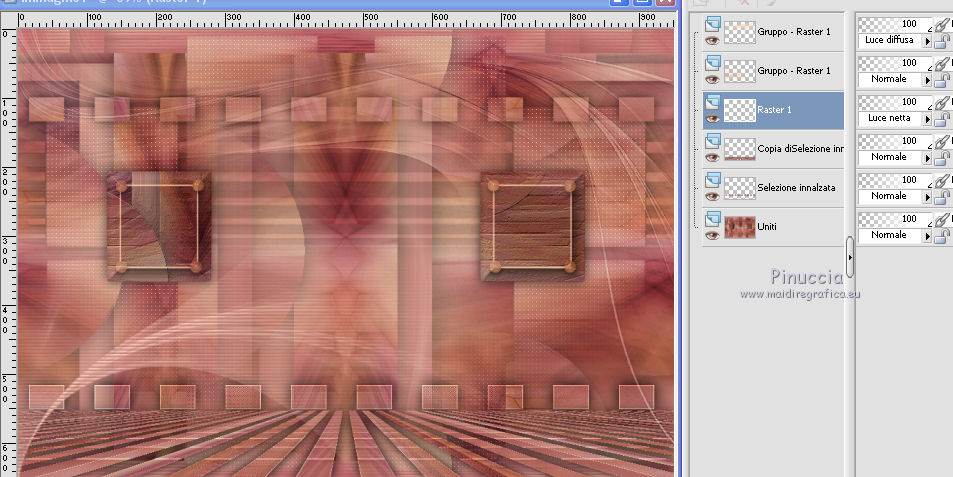Open the Luce diffusa blend mode dropdown

coord(927,41)
